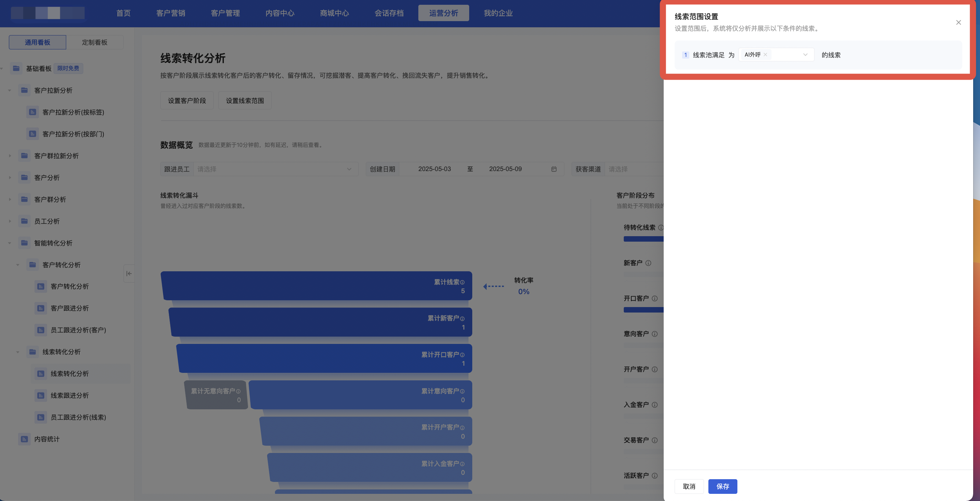Select 通用看板 tab
This screenshot has width=980, height=501.
click(37, 42)
